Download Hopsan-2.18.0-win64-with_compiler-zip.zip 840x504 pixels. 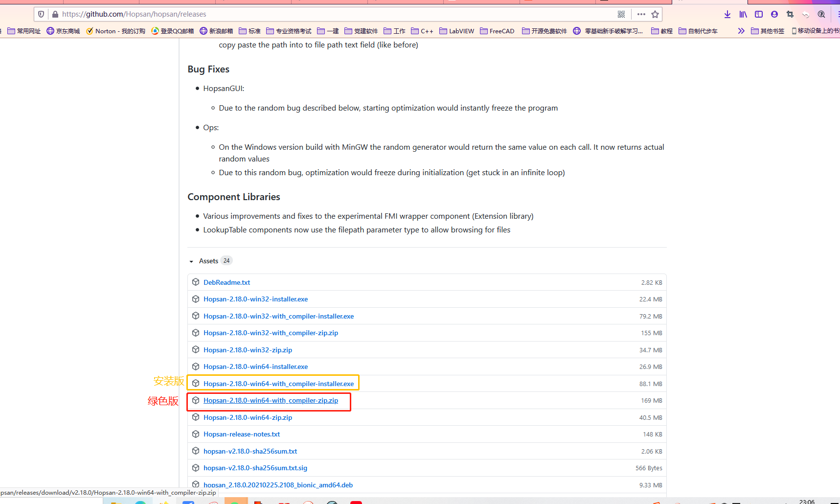click(271, 400)
